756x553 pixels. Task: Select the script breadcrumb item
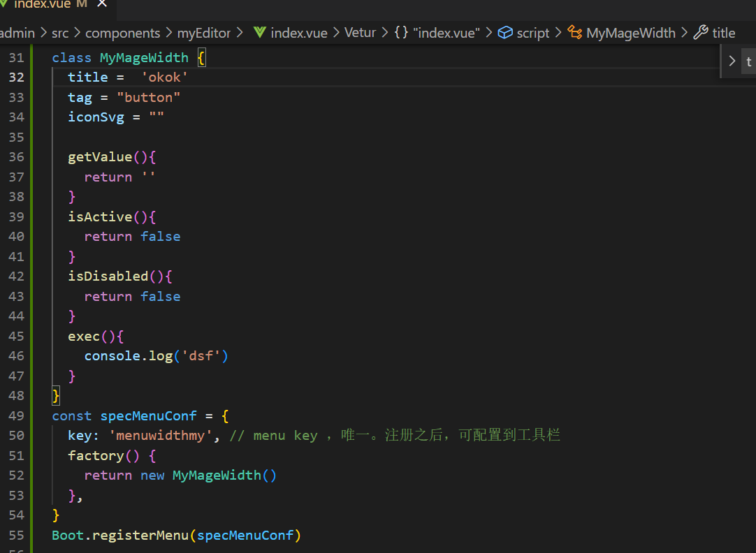(x=533, y=33)
